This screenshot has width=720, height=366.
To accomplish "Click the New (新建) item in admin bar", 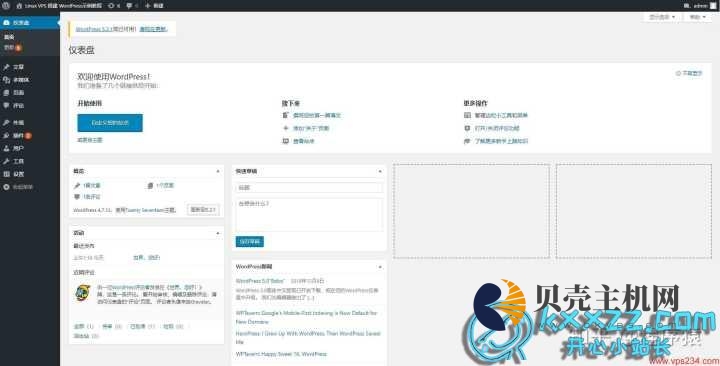I will [154, 6].
